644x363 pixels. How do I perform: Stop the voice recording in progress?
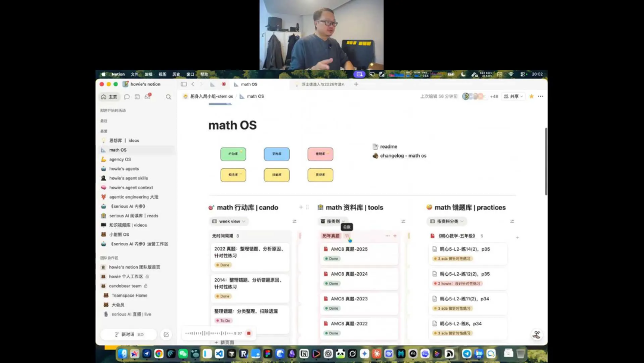point(249,333)
